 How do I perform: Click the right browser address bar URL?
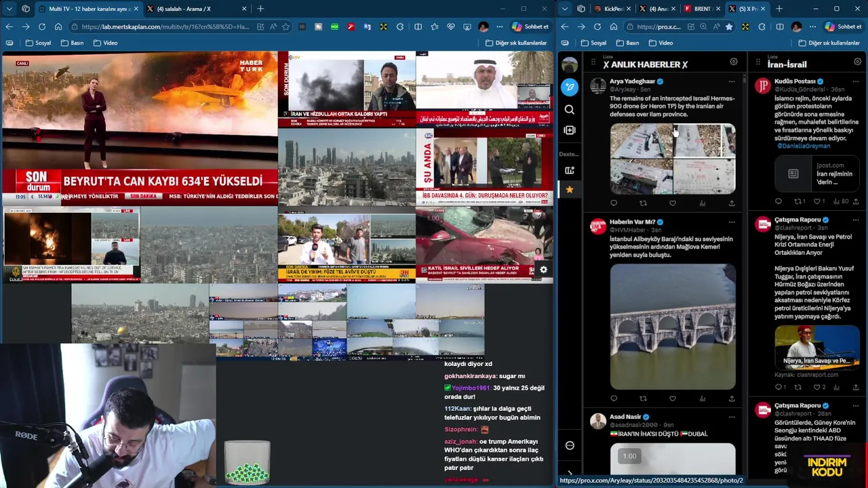[x=658, y=26]
